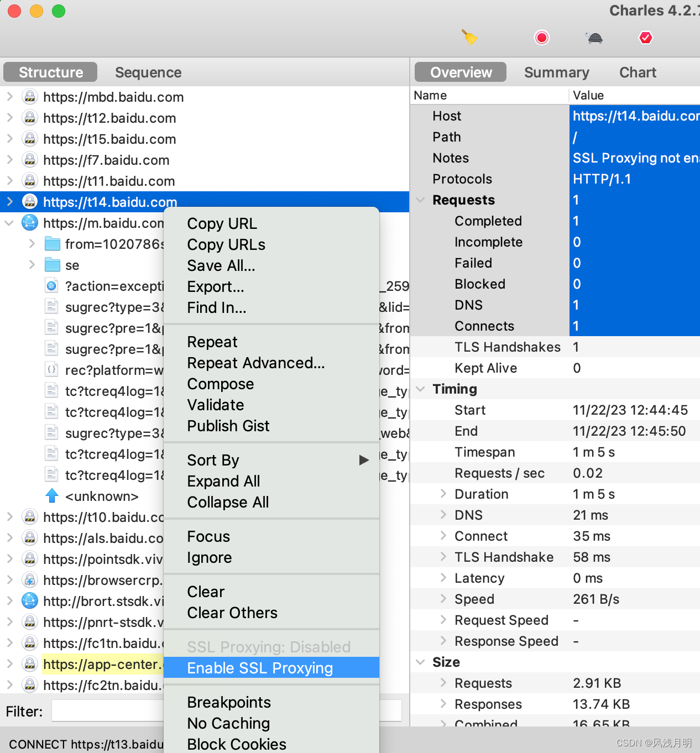Click the lock icon beside app-center
The height and width of the screenshot is (753, 700).
(30, 664)
